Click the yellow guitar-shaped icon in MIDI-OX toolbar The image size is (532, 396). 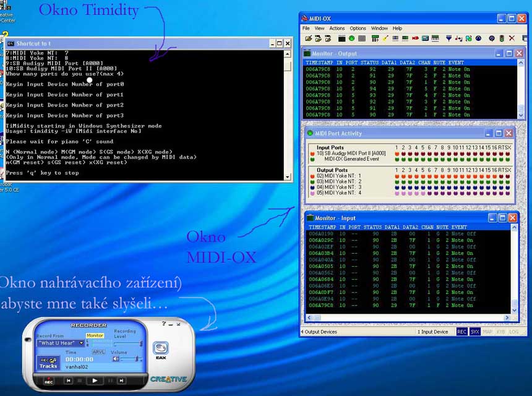(385, 38)
